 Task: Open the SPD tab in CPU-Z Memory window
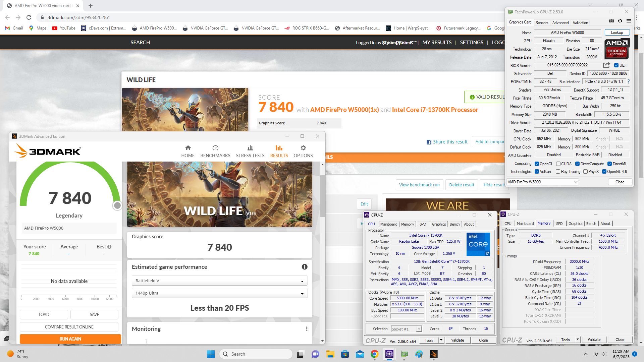[559, 224]
